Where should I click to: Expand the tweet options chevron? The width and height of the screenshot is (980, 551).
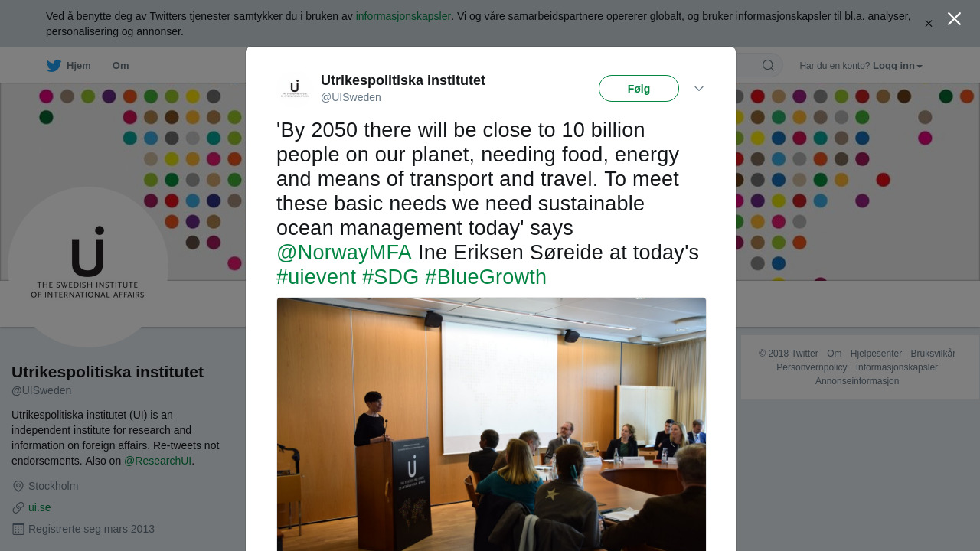coord(699,89)
